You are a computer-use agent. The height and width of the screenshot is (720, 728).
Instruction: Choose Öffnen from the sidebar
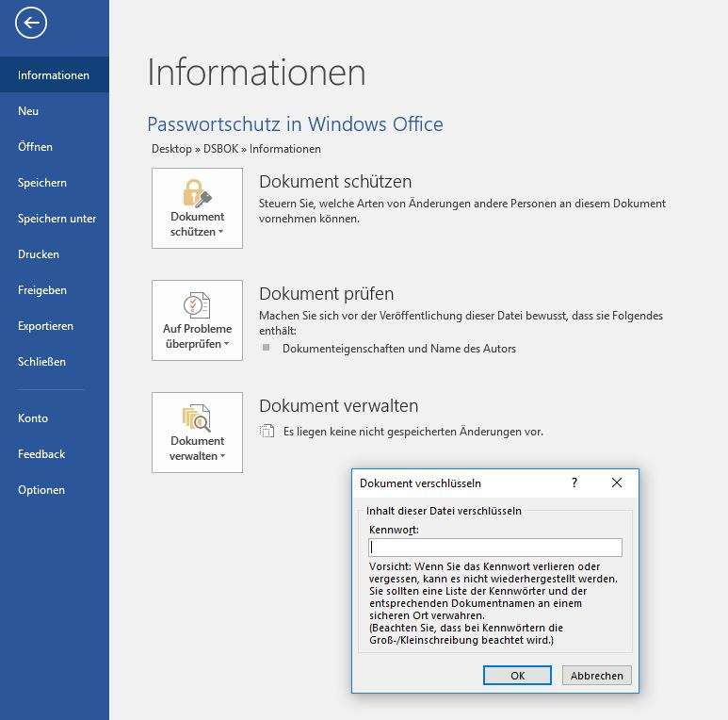click(x=55, y=147)
